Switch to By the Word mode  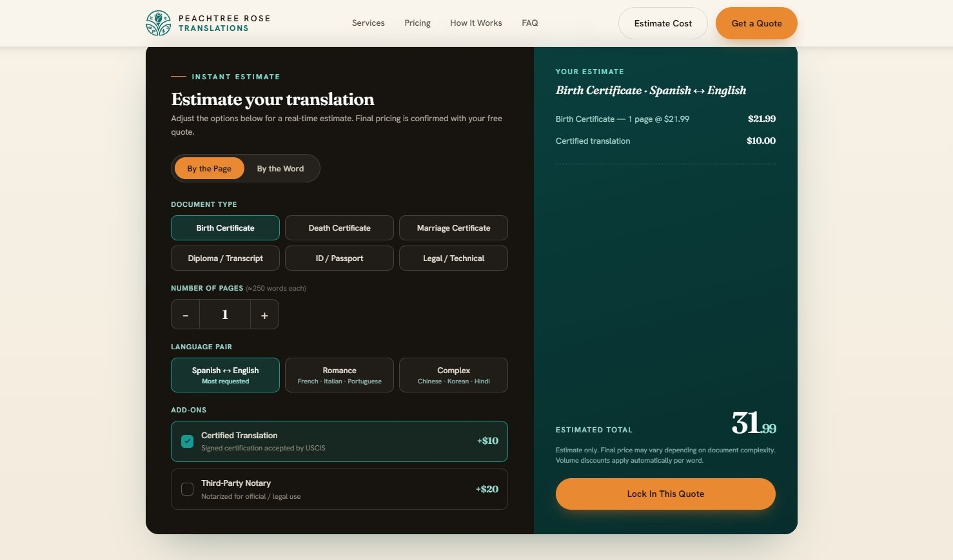280,168
